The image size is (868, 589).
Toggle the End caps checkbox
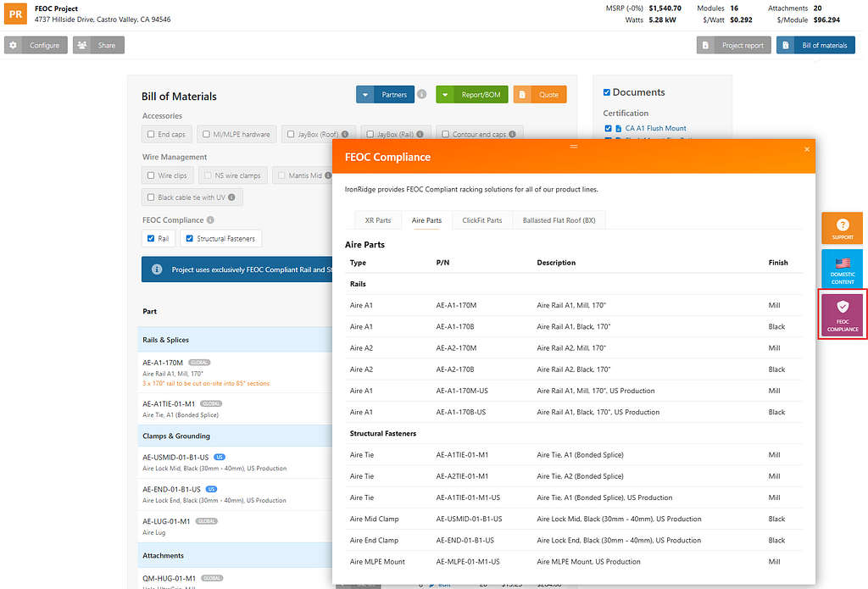[150, 134]
